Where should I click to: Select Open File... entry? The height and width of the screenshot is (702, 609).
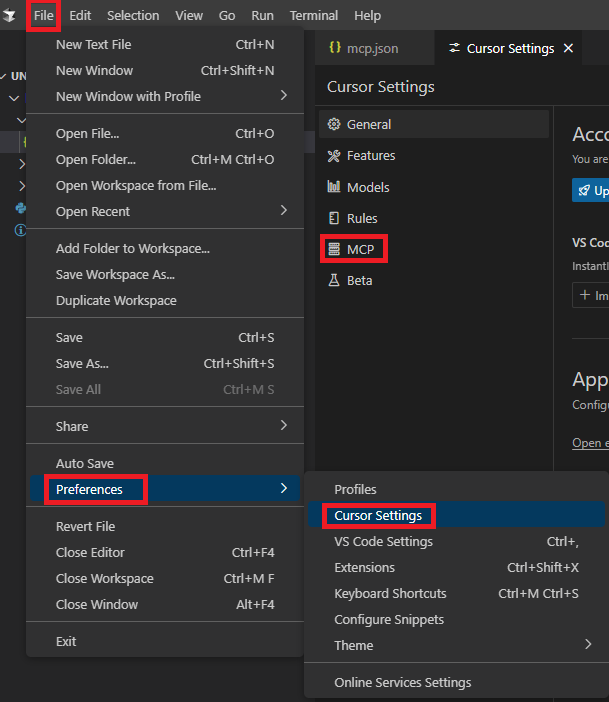(x=165, y=133)
